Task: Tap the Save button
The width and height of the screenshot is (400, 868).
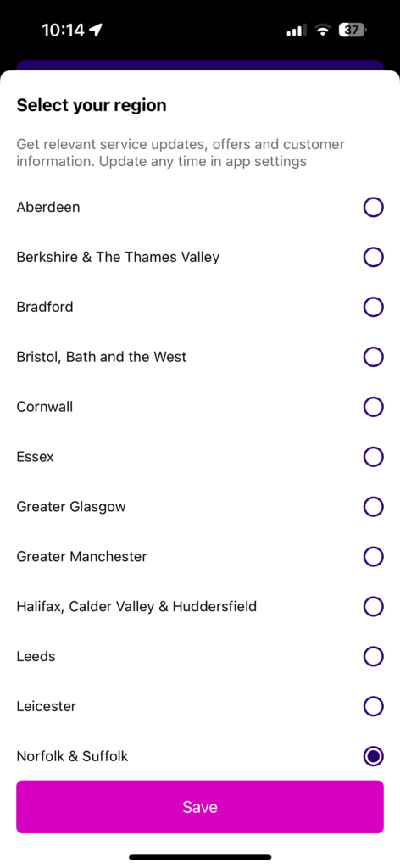Action: click(200, 807)
